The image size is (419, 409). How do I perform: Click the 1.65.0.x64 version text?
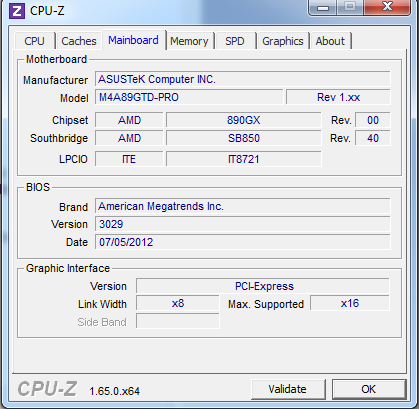tap(115, 391)
